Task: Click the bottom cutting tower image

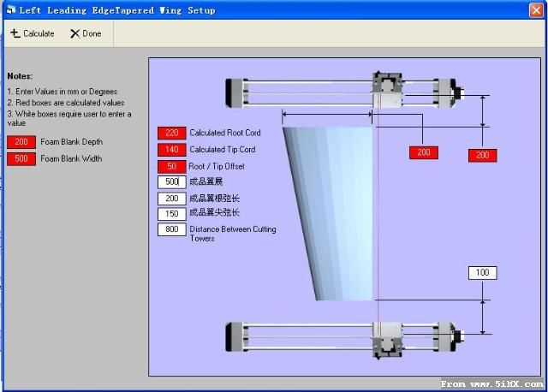Action: coord(345,340)
